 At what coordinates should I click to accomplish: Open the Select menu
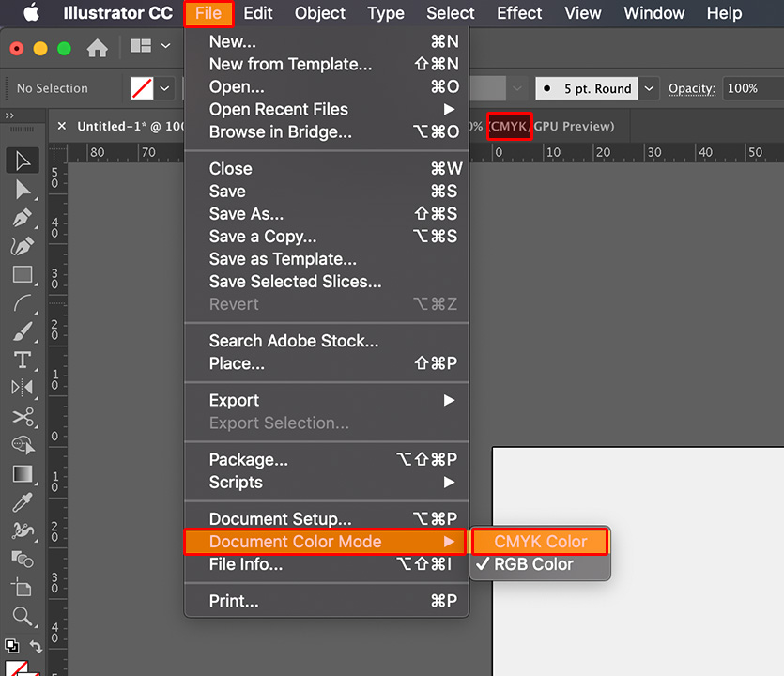pos(451,13)
